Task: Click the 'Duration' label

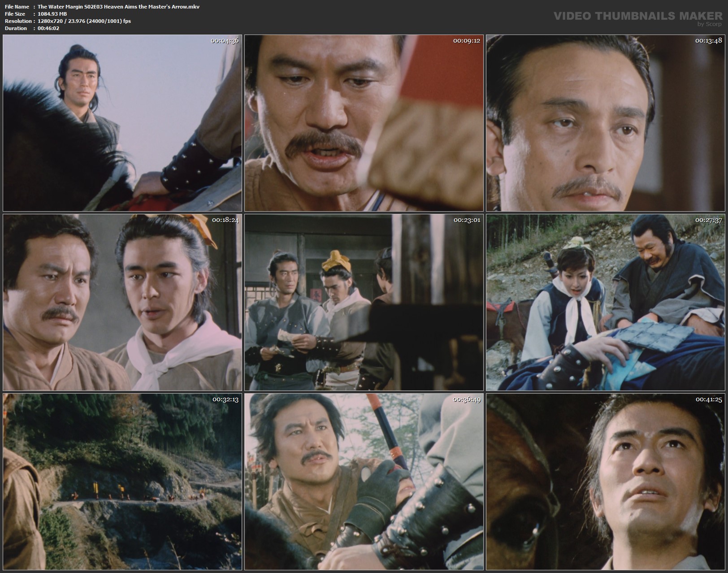Action: pos(16,28)
